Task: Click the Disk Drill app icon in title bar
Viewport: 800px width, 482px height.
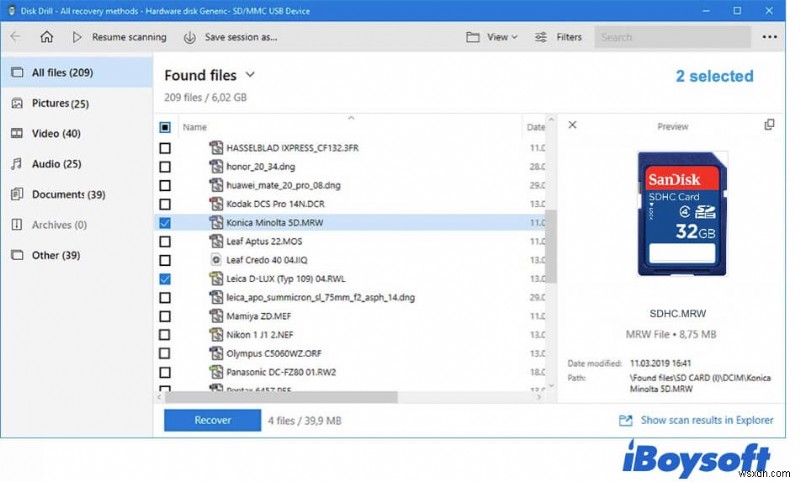Action: click(x=11, y=10)
